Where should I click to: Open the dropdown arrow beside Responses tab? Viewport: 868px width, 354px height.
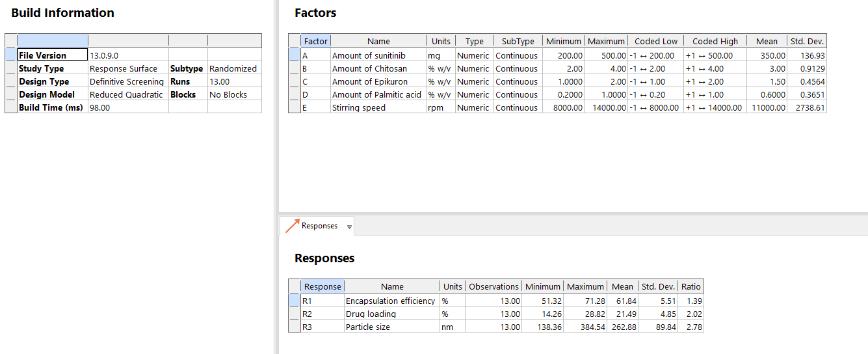tap(349, 227)
